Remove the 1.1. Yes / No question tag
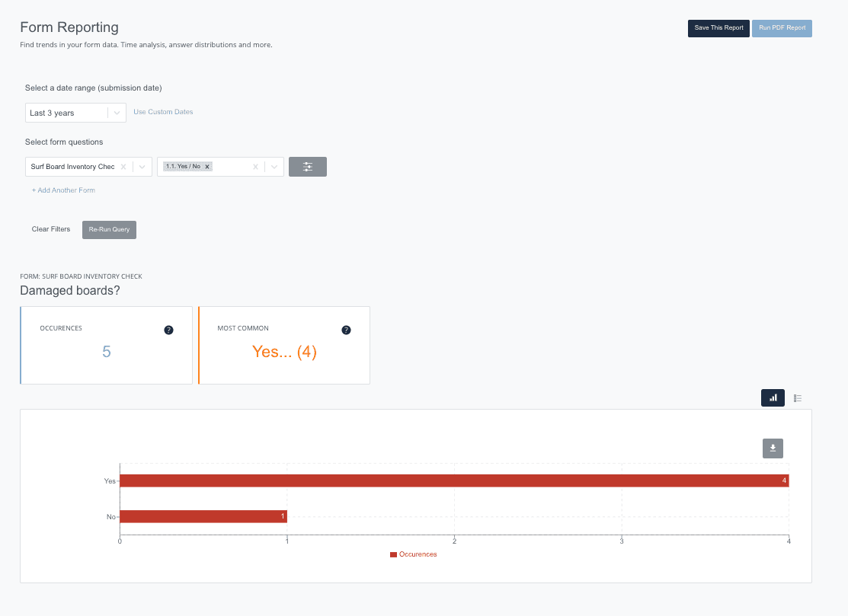 [206, 165]
